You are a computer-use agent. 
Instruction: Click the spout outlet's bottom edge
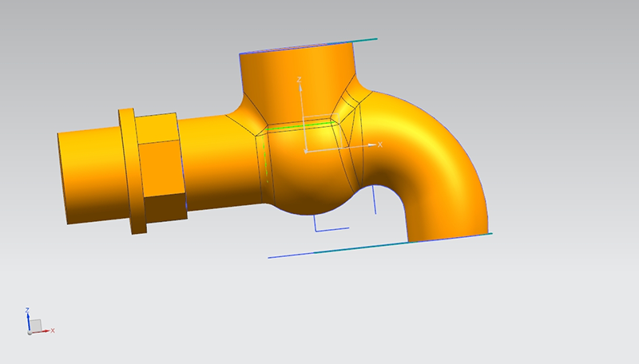pos(447,239)
